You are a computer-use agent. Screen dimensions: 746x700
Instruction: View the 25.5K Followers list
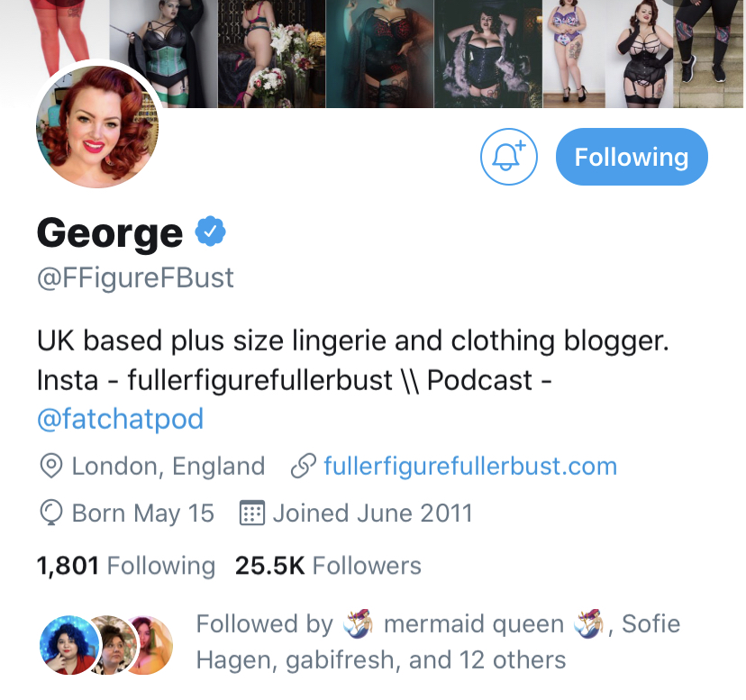328,566
